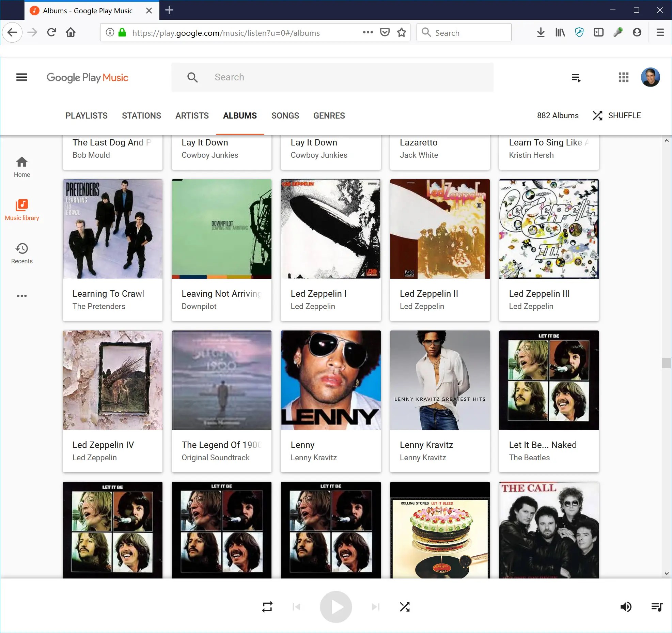Switch to the SONGS tab
This screenshot has width=672, height=633.
tap(285, 115)
